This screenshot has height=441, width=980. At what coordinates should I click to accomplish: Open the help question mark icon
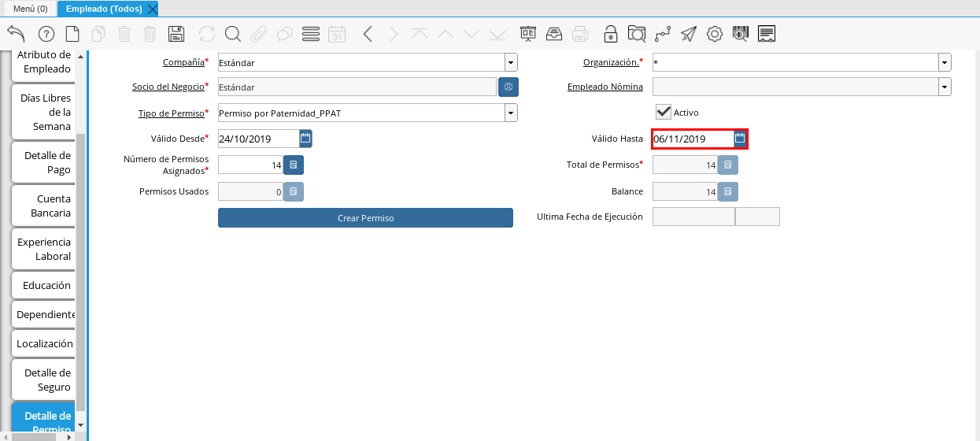click(x=46, y=34)
